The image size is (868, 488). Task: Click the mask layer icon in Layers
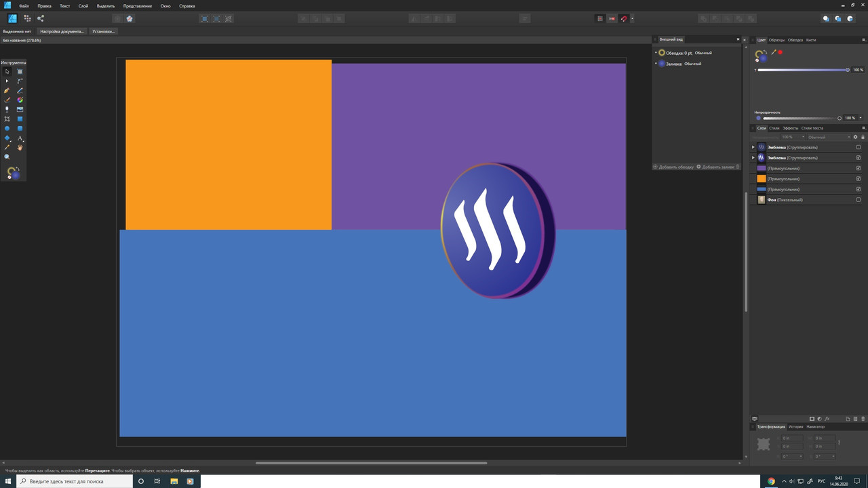(x=812, y=419)
